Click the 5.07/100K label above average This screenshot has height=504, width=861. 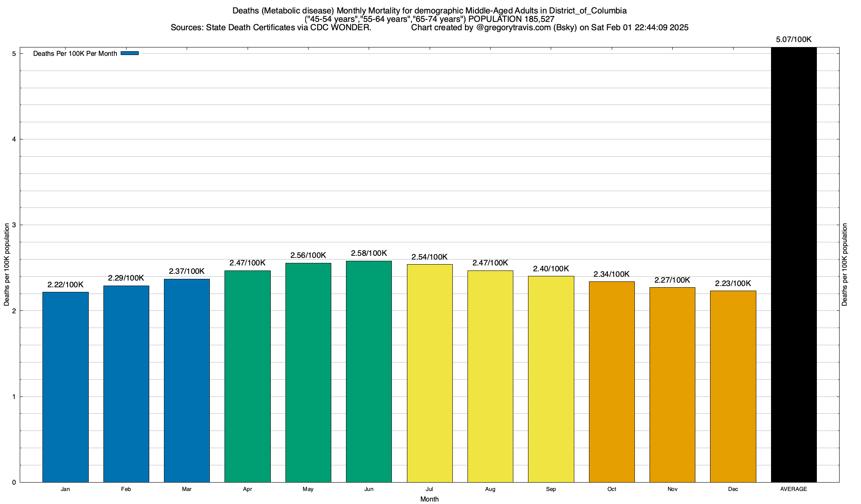(793, 39)
